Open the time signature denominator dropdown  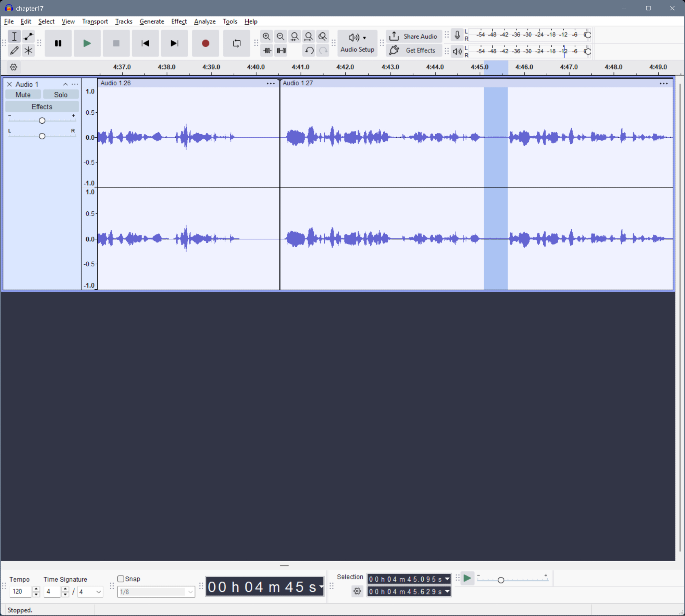click(x=90, y=592)
